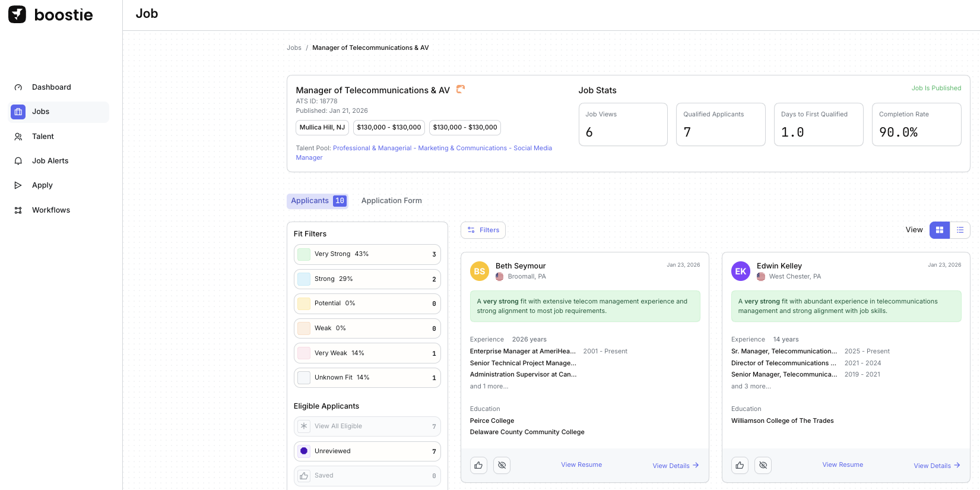Thumbs up Edwin Kelley's application
This screenshot has width=980, height=490.
pyautogui.click(x=740, y=465)
